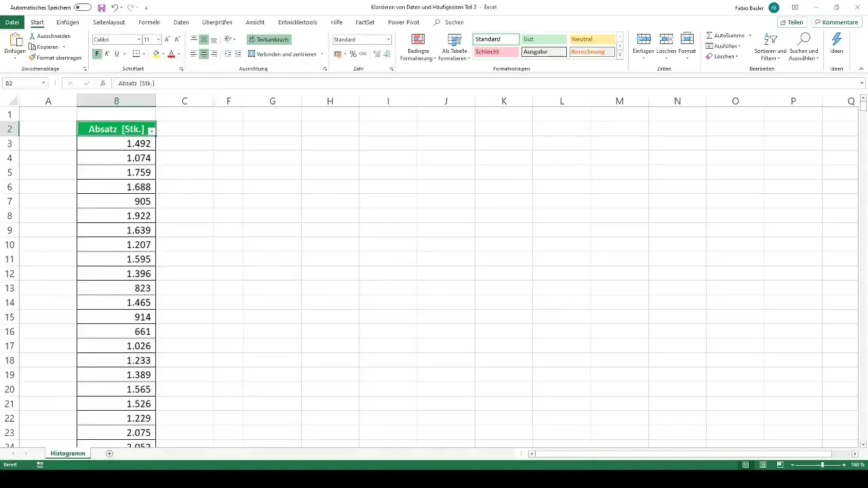Screen dimensions: 868x488
Task: Click the text orientation icon
Action: point(228,39)
